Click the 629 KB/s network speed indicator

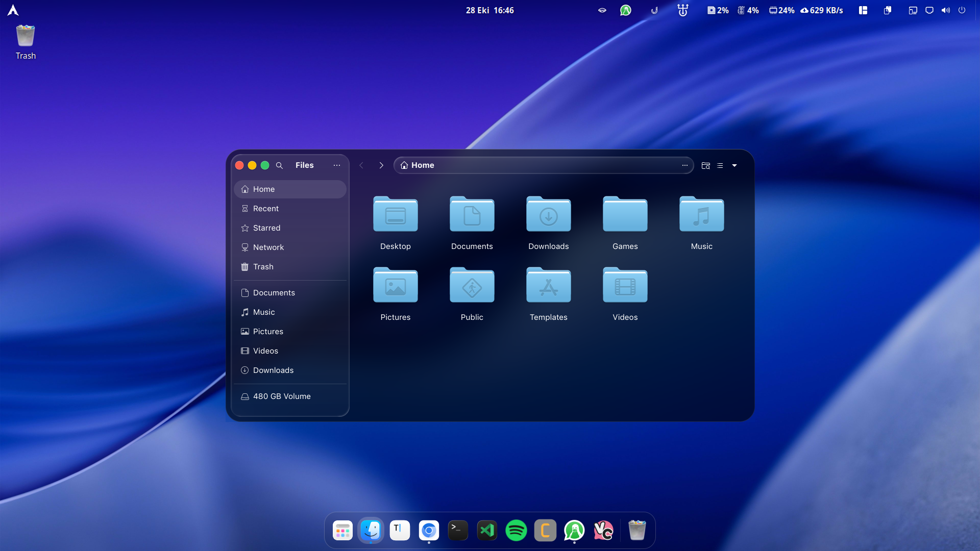tap(822, 10)
